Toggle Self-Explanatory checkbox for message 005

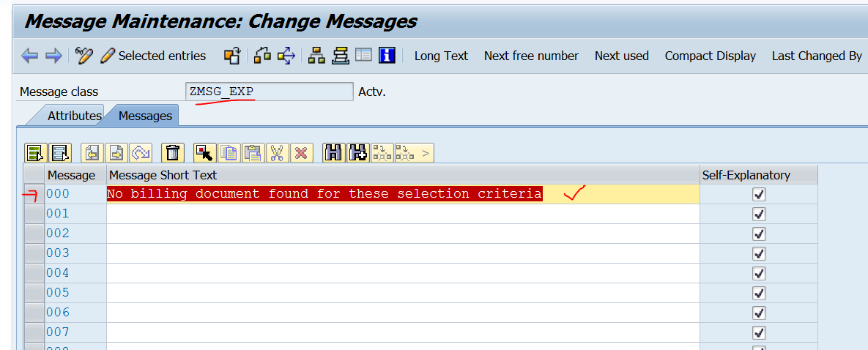[x=759, y=292]
